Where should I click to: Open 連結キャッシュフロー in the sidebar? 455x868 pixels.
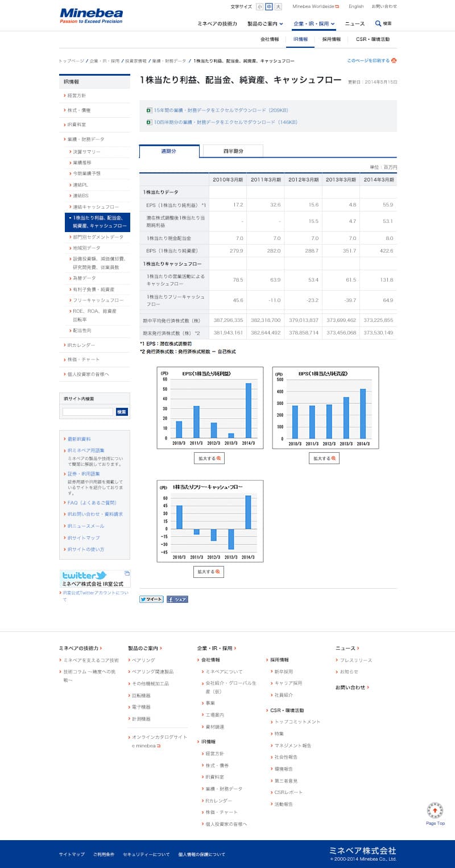point(96,206)
